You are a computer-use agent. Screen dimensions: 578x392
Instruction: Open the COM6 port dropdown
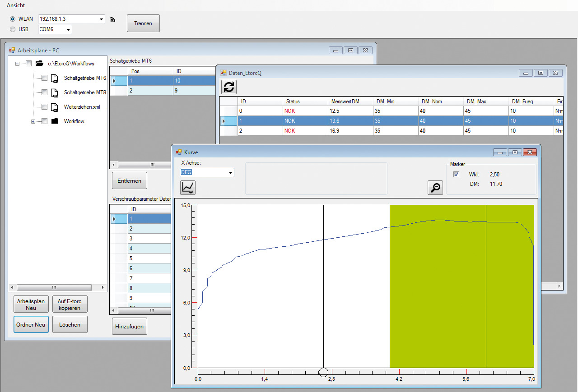click(x=68, y=30)
